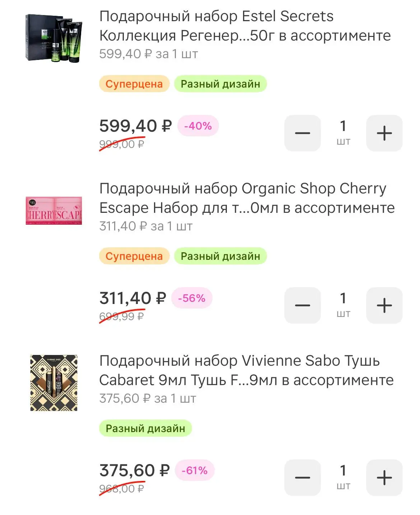Tap the Суперцена badge on Estel set
The height and width of the screenshot is (515, 420).
click(x=134, y=84)
